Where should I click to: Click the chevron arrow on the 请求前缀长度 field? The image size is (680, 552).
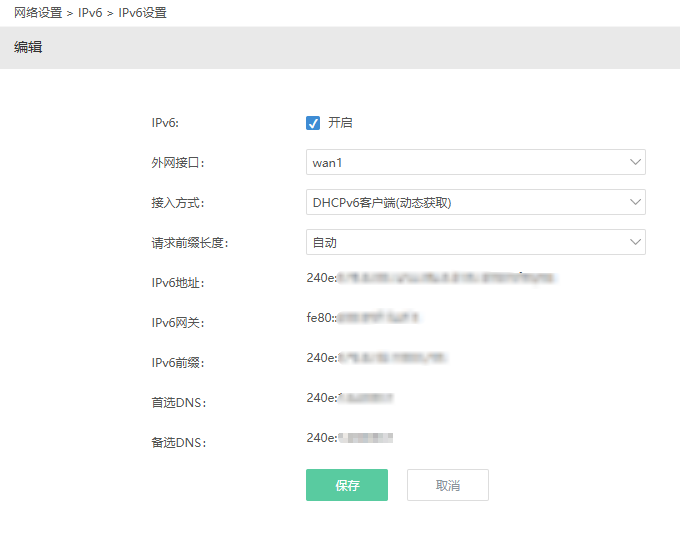click(635, 242)
